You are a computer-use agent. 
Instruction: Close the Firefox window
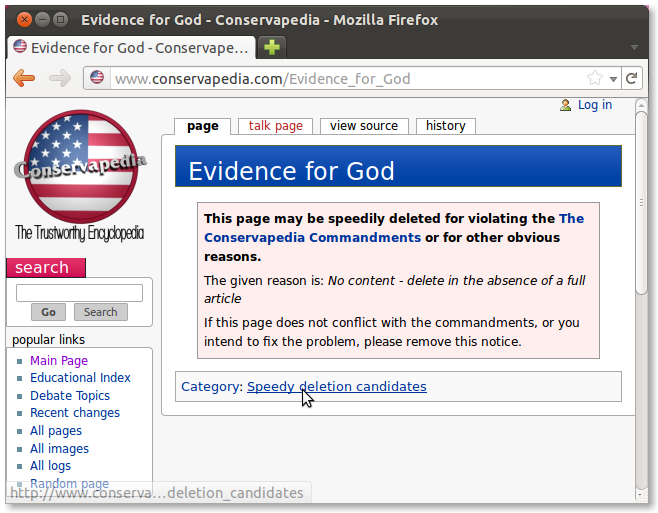[24, 19]
